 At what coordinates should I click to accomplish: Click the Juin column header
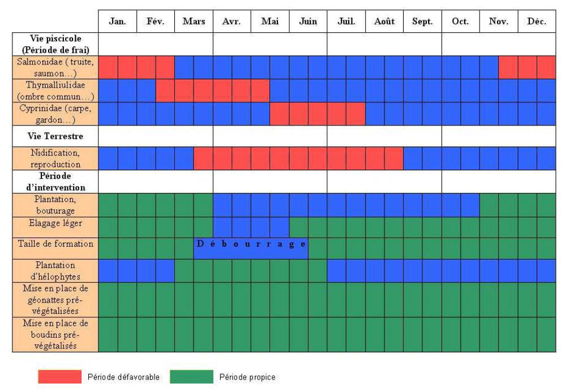pos(308,22)
